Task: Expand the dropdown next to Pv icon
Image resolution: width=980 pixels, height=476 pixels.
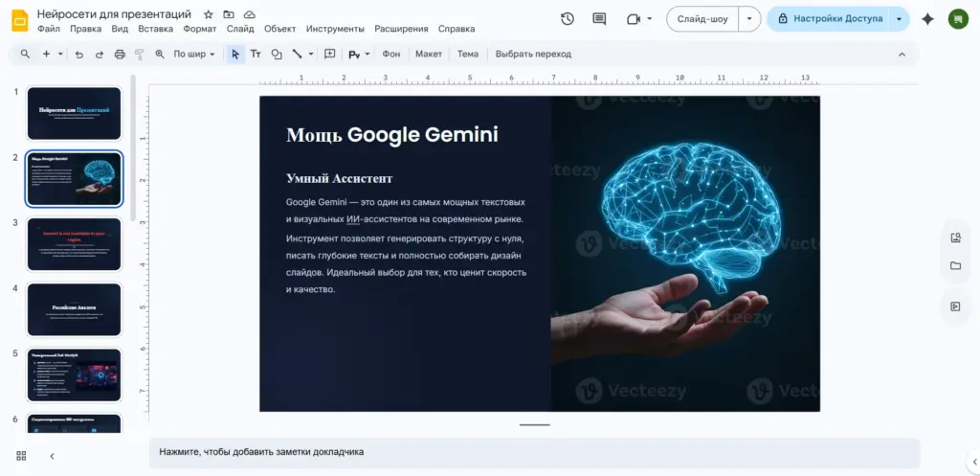Action: point(367,55)
